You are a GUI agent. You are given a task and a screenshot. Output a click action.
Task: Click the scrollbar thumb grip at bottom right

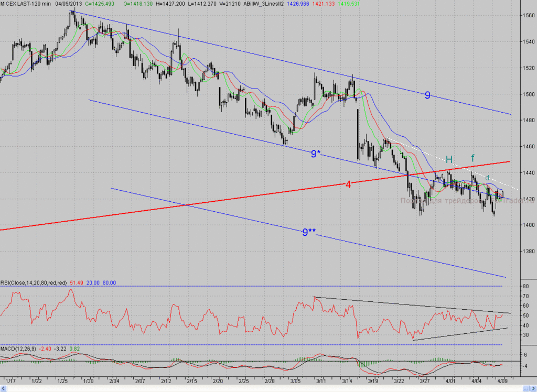525,388
